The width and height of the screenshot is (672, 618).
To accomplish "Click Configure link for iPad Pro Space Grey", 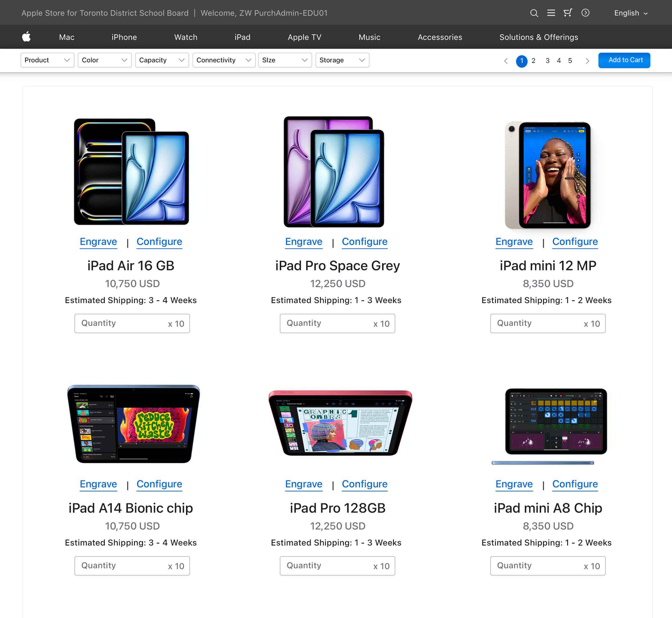I will click(x=364, y=242).
